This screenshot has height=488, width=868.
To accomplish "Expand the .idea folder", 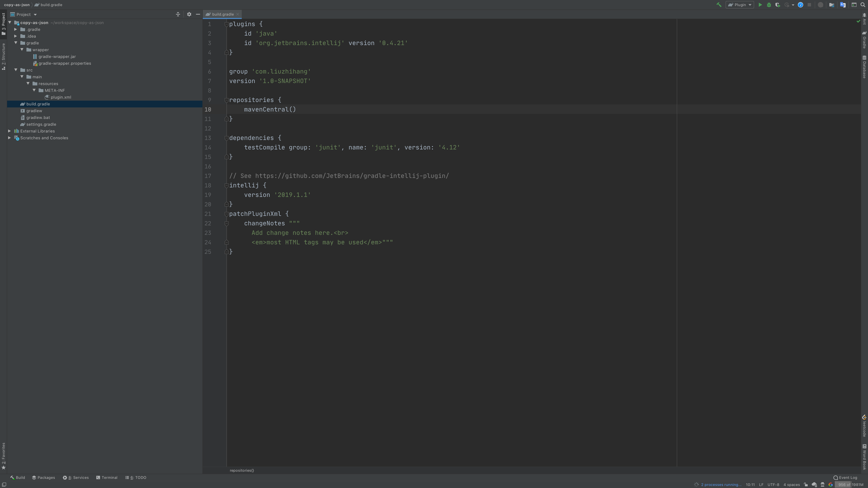I will [15, 36].
